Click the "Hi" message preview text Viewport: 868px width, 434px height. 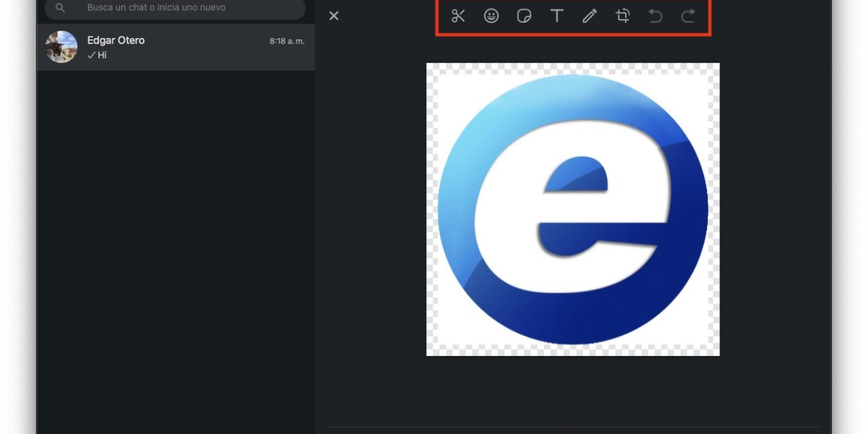(102, 56)
